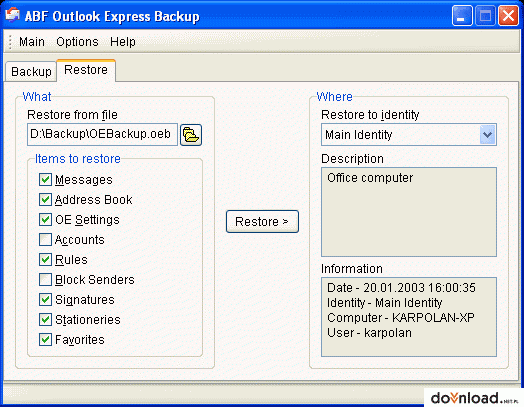524x407 pixels.
Task: Maximize the ABF Outlook Express Backup window
Action: pos(485,15)
